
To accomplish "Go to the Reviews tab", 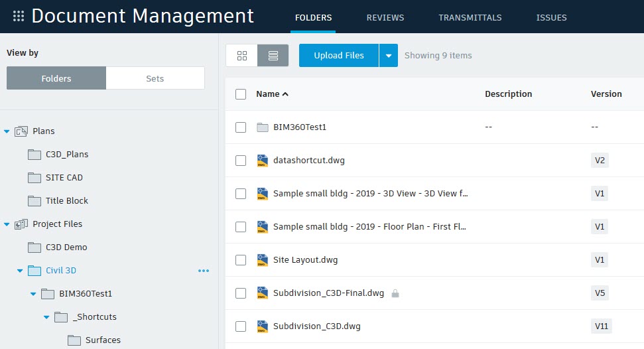I will point(385,18).
